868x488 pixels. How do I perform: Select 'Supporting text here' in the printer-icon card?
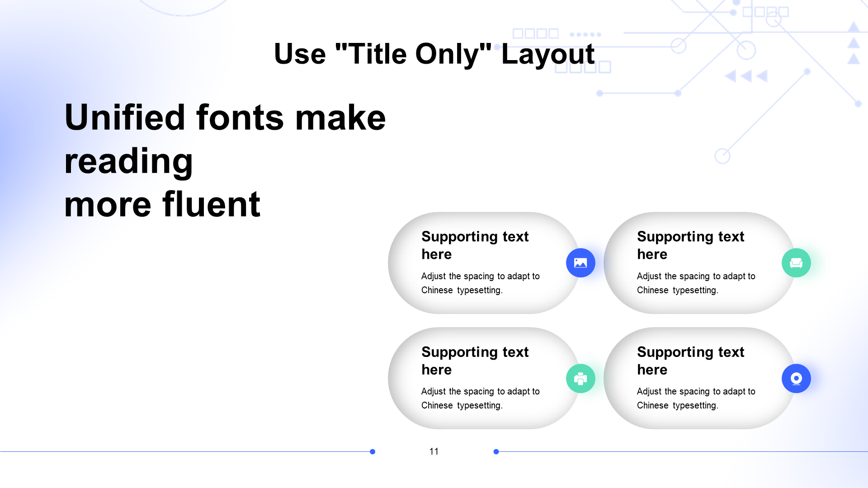[475, 361]
